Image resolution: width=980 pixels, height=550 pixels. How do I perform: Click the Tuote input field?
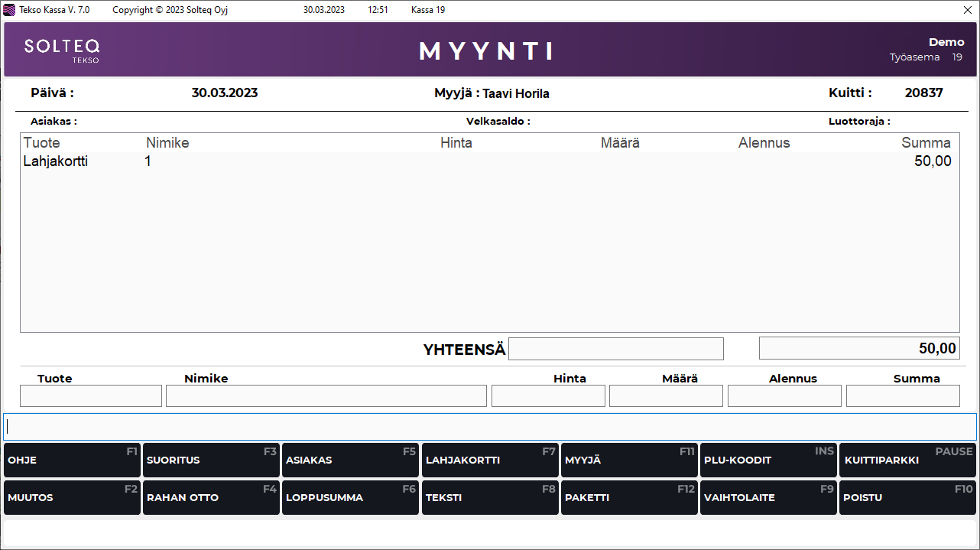coord(91,396)
